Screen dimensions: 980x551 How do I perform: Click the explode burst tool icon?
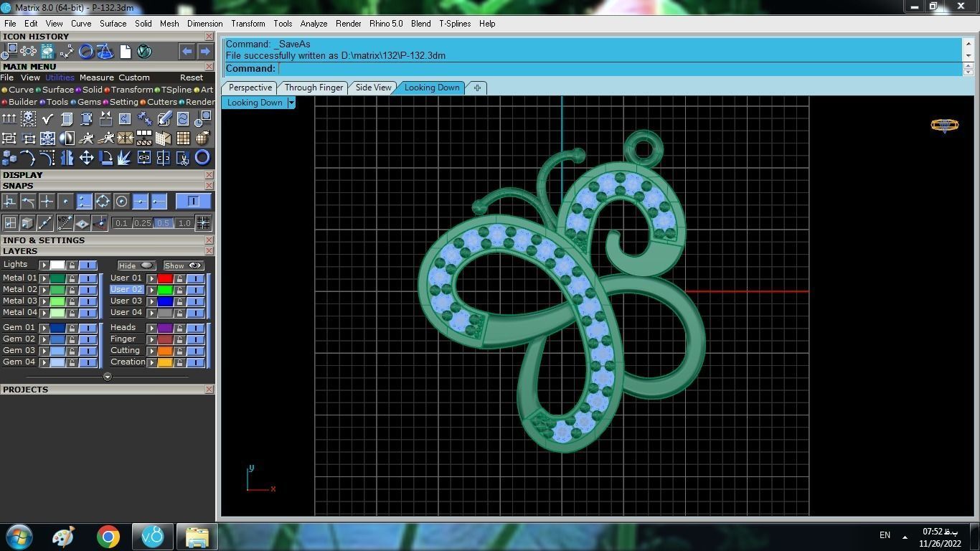(125, 158)
